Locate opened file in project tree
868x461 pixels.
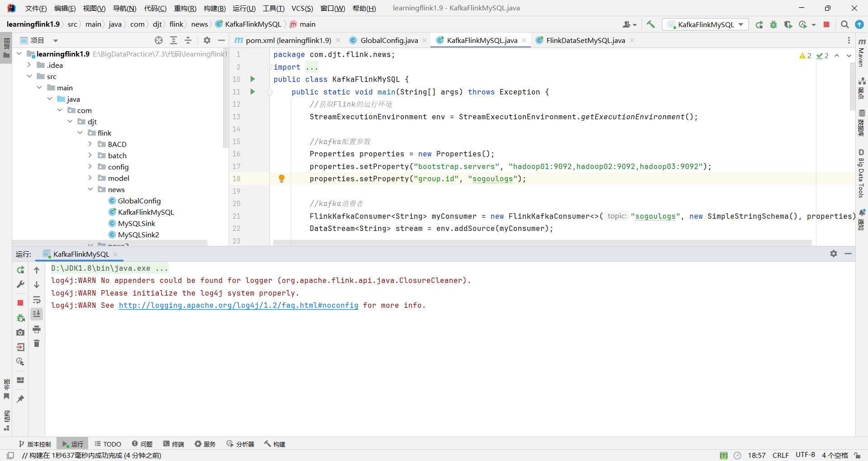coord(159,40)
